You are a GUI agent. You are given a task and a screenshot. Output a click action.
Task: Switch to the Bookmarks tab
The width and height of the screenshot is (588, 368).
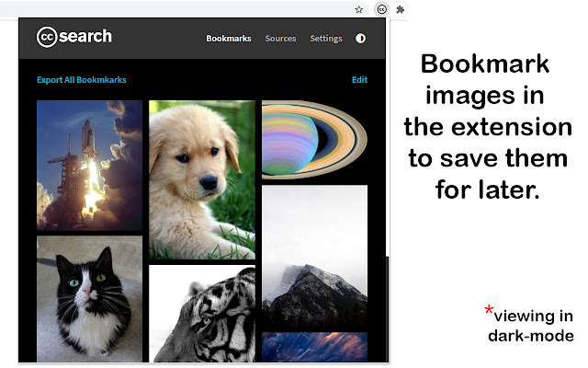coord(229,39)
